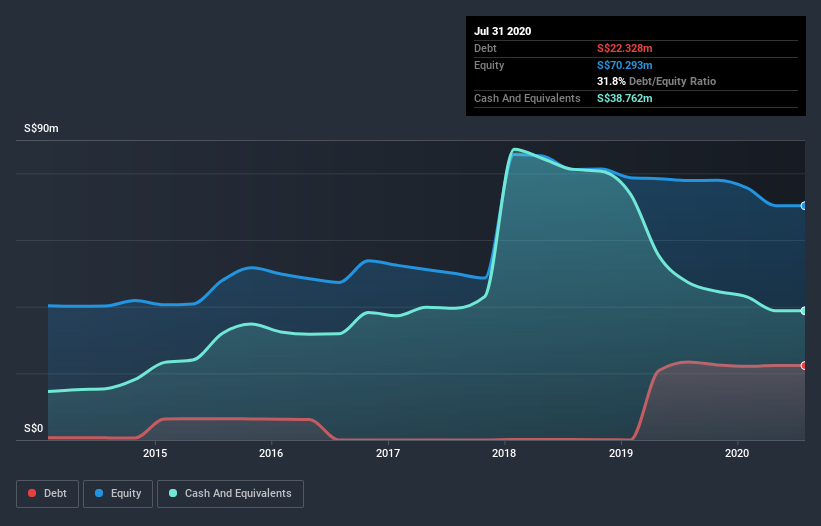821x526 pixels.
Task: Click the 2015 x-axis label
Action: pyautogui.click(x=155, y=453)
